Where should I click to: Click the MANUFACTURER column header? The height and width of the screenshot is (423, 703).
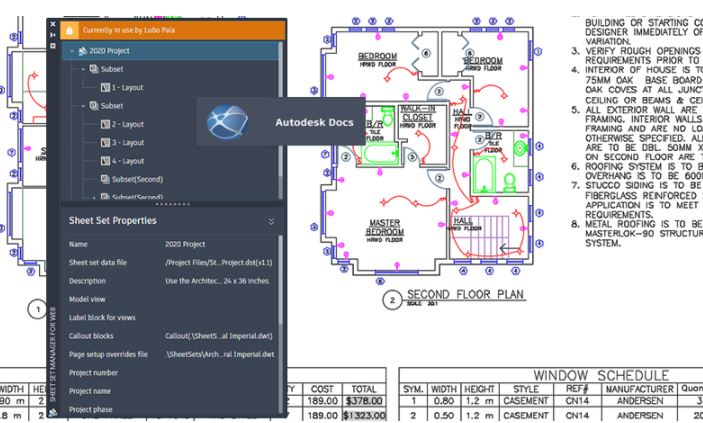point(640,389)
